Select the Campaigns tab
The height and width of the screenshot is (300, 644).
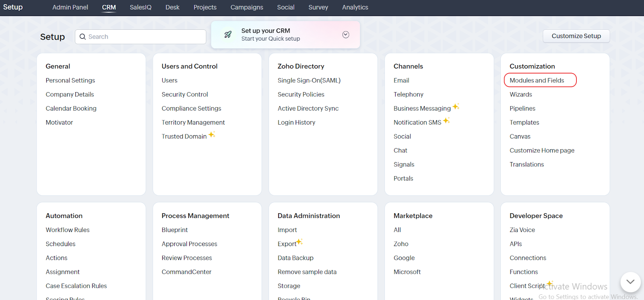(x=247, y=7)
